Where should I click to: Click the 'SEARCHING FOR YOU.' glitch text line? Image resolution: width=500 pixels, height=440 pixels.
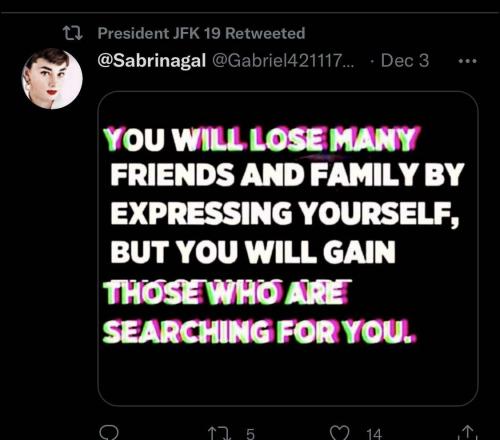pos(260,331)
